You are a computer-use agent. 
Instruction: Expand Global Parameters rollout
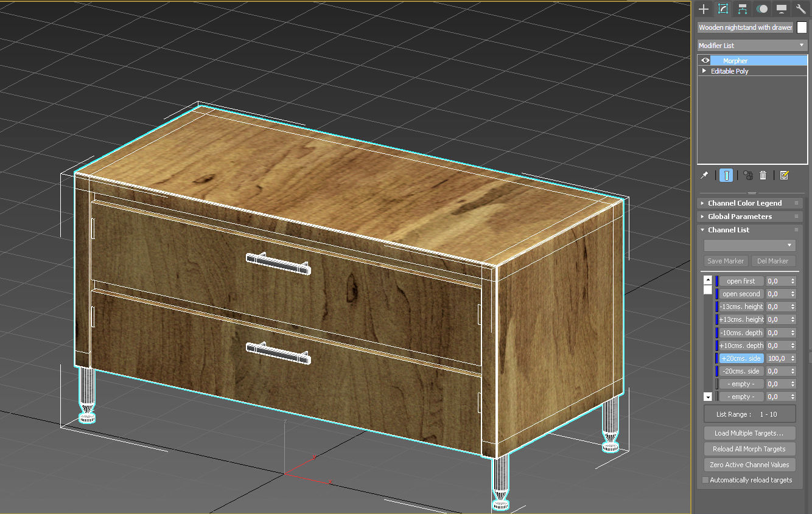749,217
